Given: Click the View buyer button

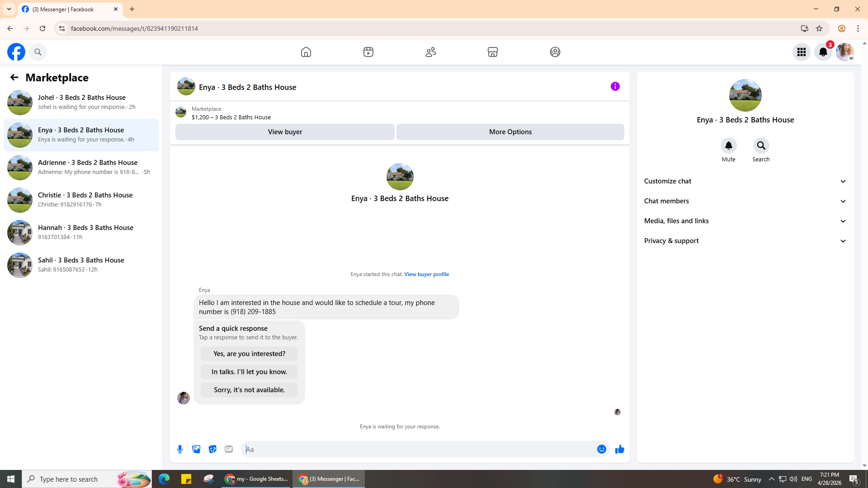Looking at the screenshot, I should (x=285, y=132).
